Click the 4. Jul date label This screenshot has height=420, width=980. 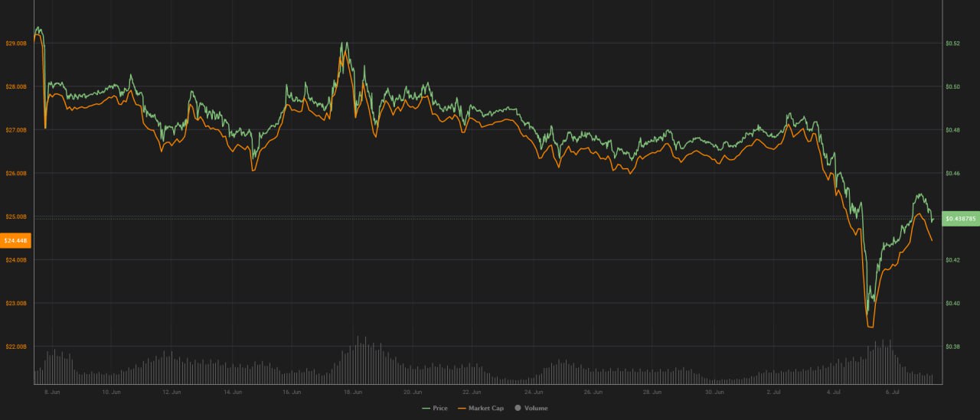(x=835, y=392)
